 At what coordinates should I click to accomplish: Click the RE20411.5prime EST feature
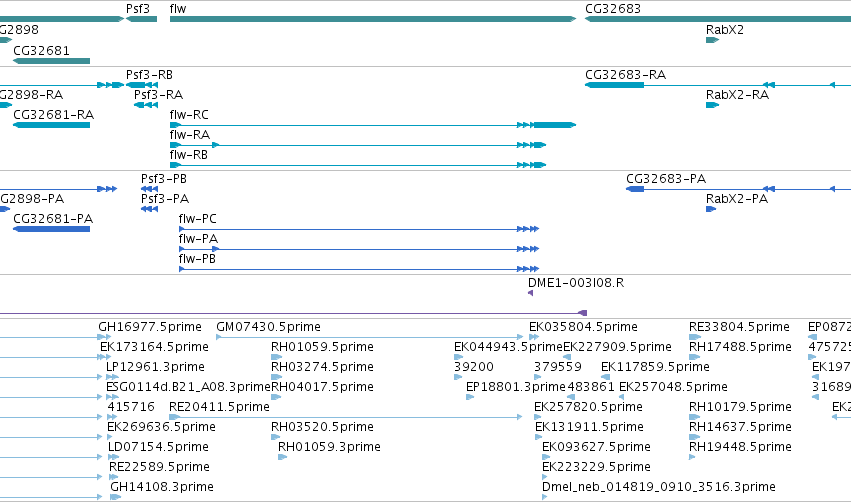click(x=346, y=417)
